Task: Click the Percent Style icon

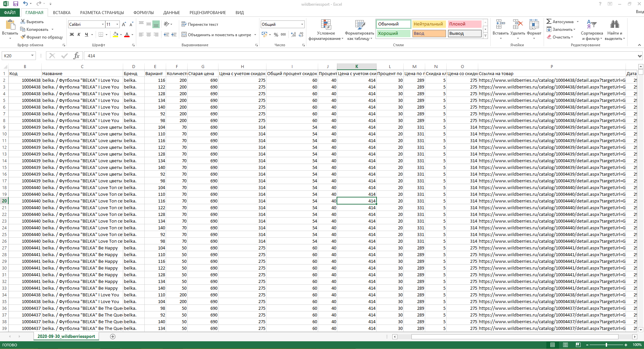Action: tap(276, 35)
